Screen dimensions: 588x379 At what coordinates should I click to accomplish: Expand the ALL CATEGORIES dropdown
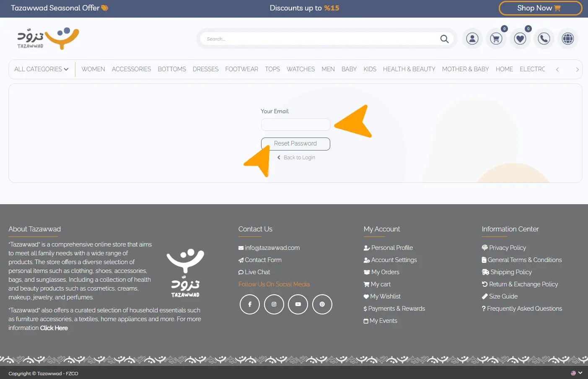(x=41, y=69)
